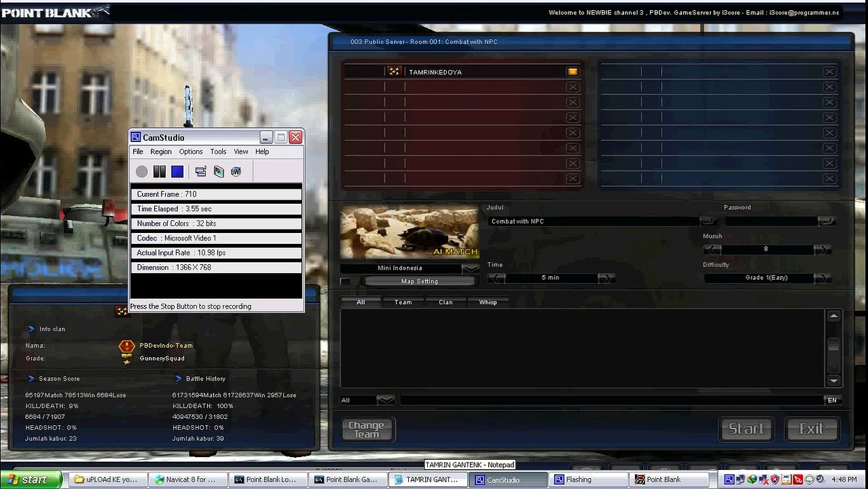Click the yellow host icon on TAMRINKEDOYA's slot
This screenshot has height=489, width=868.
click(573, 71)
